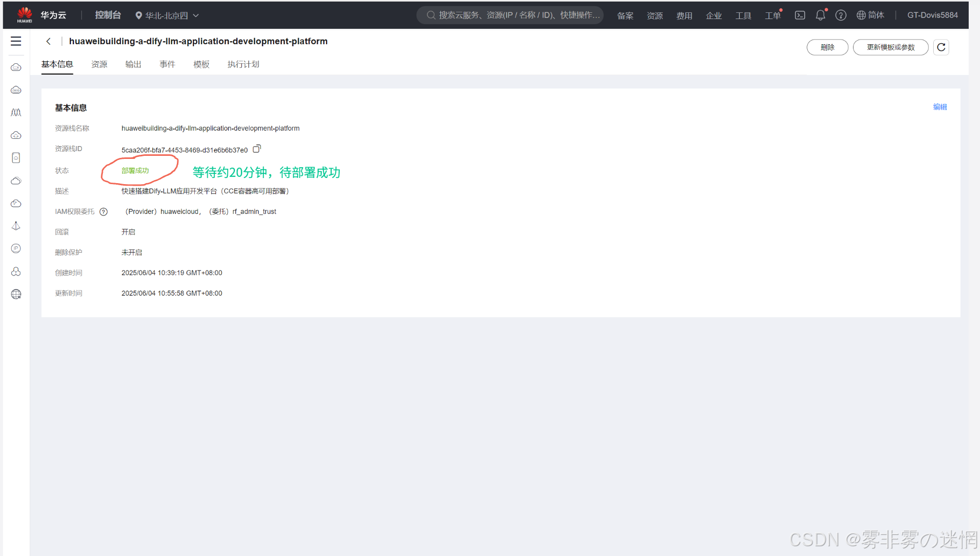Open the 工具 header menu
Screen dimensions: 980x556
tap(743, 16)
